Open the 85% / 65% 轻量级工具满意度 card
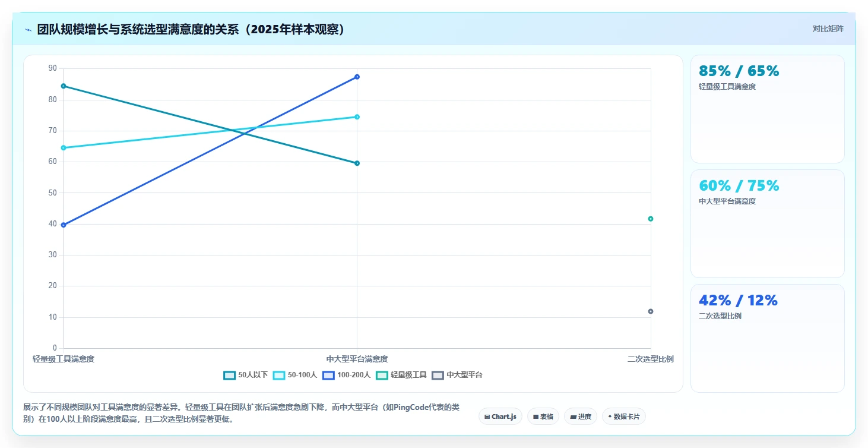This screenshot has height=448, width=868. point(767,109)
